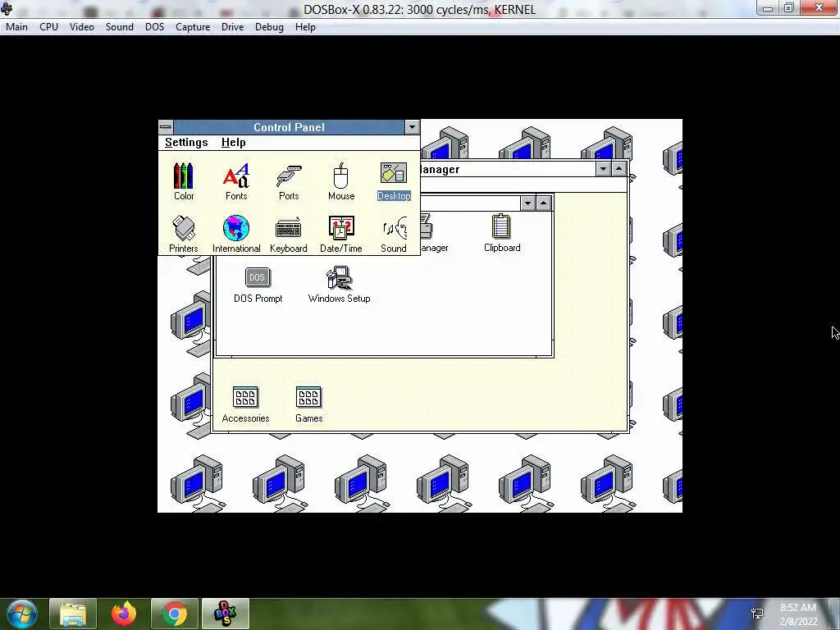Launch Firefox from the taskbar
This screenshot has width=840, height=630.
pyautogui.click(x=124, y=614)
